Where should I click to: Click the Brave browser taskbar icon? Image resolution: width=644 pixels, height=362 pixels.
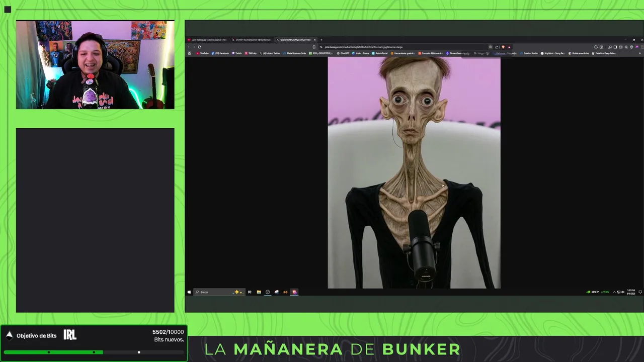(294, 292)
